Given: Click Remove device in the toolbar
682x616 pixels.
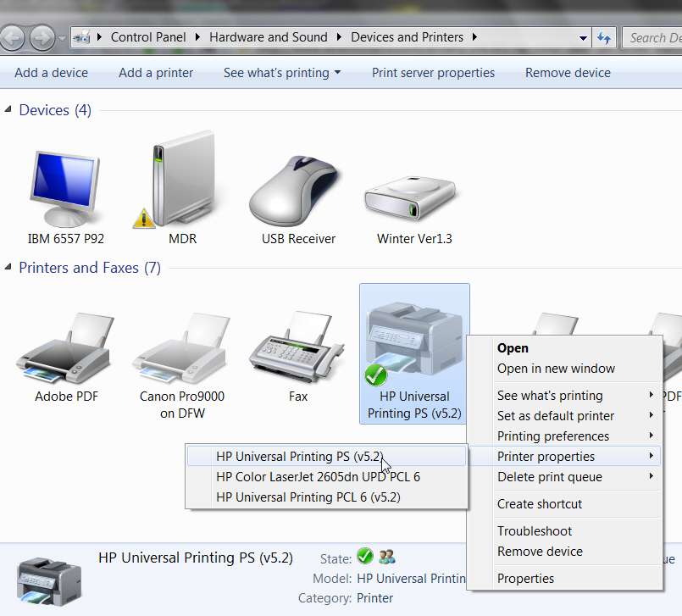Looking at the screenshot, I should tap(568, 73).
